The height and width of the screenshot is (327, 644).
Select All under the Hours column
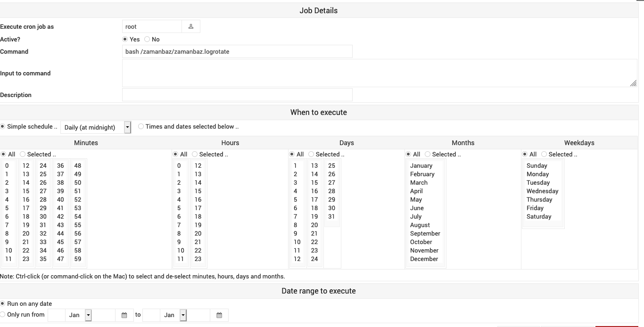pyautogui.click(x=175, y=154)
